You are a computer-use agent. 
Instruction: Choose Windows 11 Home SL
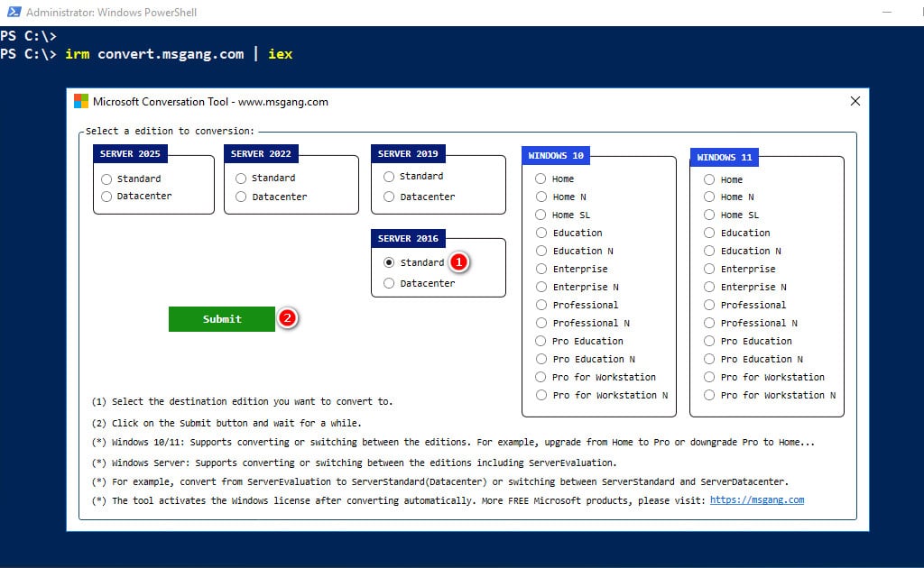click(709, 215)
